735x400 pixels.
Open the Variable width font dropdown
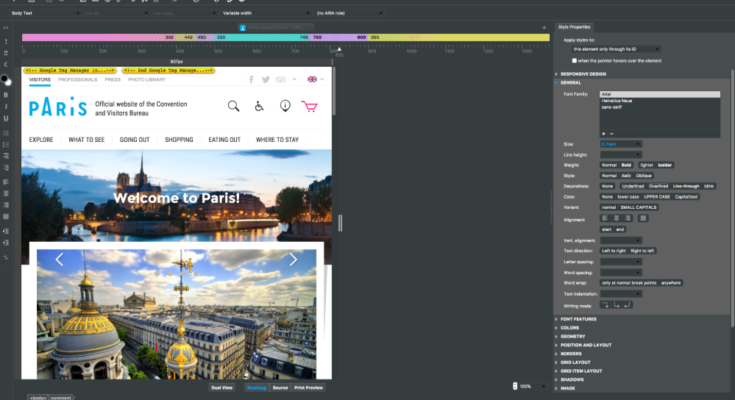(x=266, y=13)
